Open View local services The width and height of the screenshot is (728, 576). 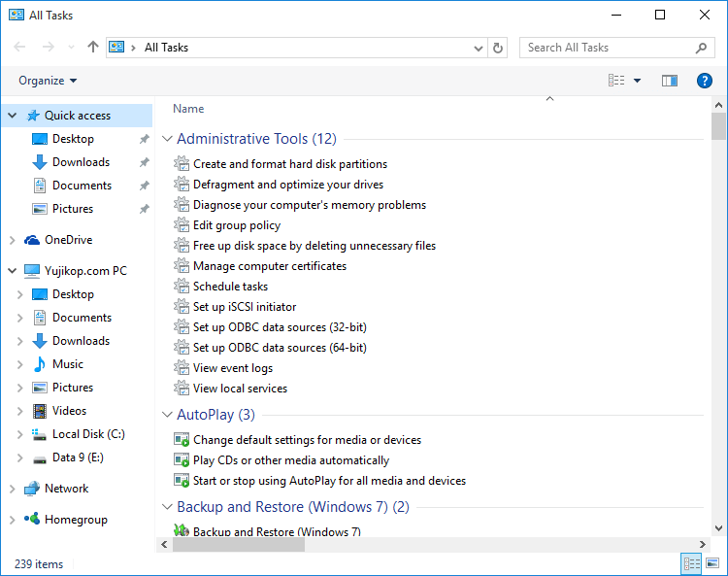[240, 389]
